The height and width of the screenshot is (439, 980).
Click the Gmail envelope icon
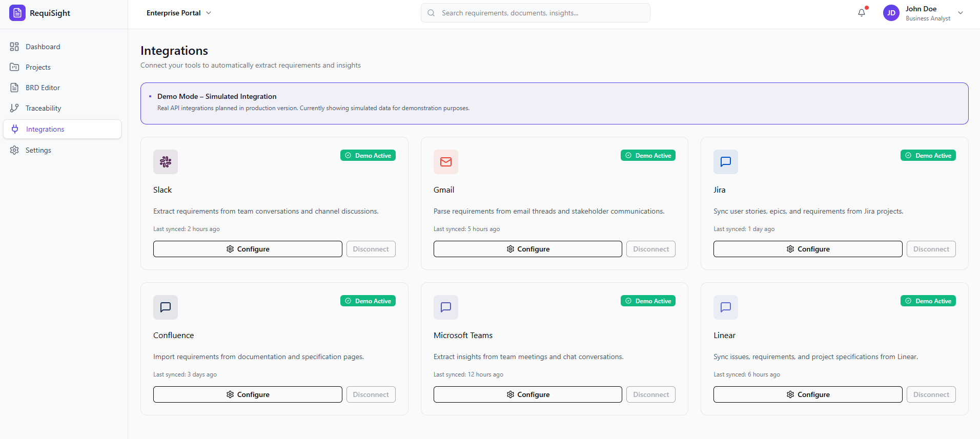[x=446, y=162]
